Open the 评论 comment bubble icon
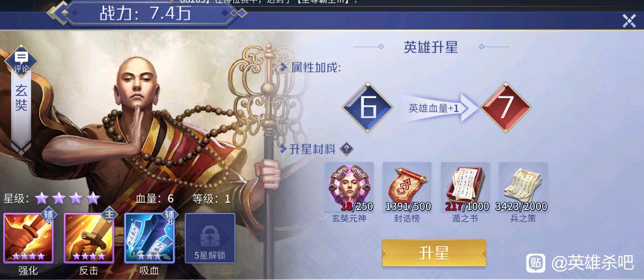This screenshot has width=644, height=280. point(21,61)
